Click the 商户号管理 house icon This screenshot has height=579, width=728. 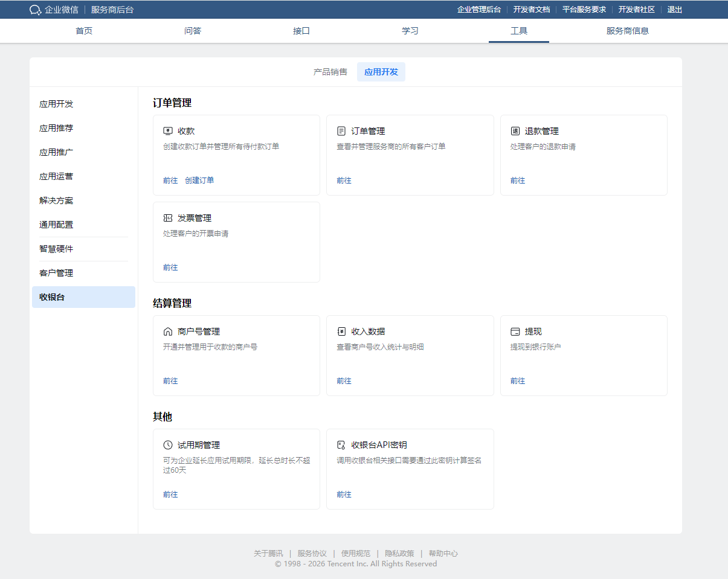[x=168, y=331]
